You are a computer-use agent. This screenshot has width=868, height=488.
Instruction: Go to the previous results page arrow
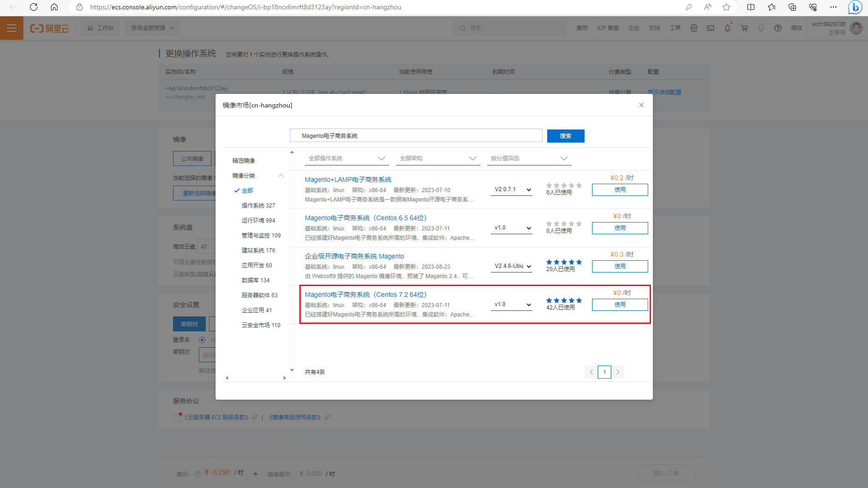coord(591,372)
